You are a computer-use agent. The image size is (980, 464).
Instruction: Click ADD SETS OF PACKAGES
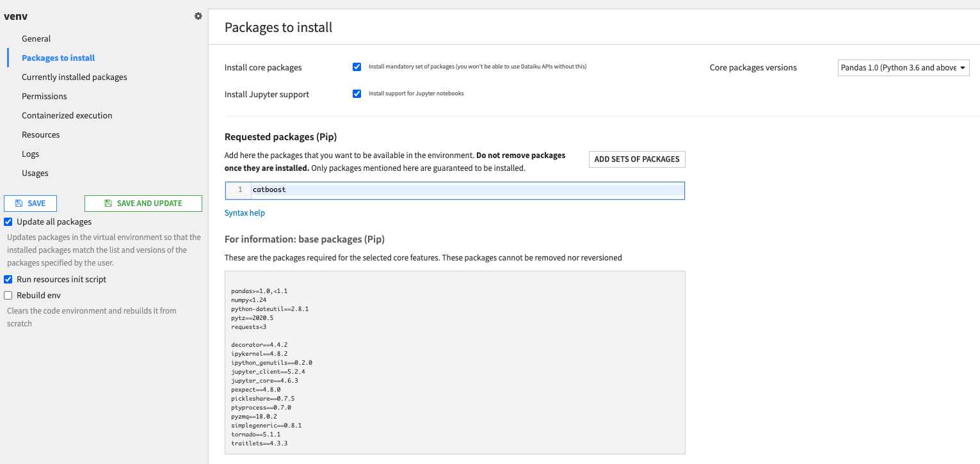(636, 159)
